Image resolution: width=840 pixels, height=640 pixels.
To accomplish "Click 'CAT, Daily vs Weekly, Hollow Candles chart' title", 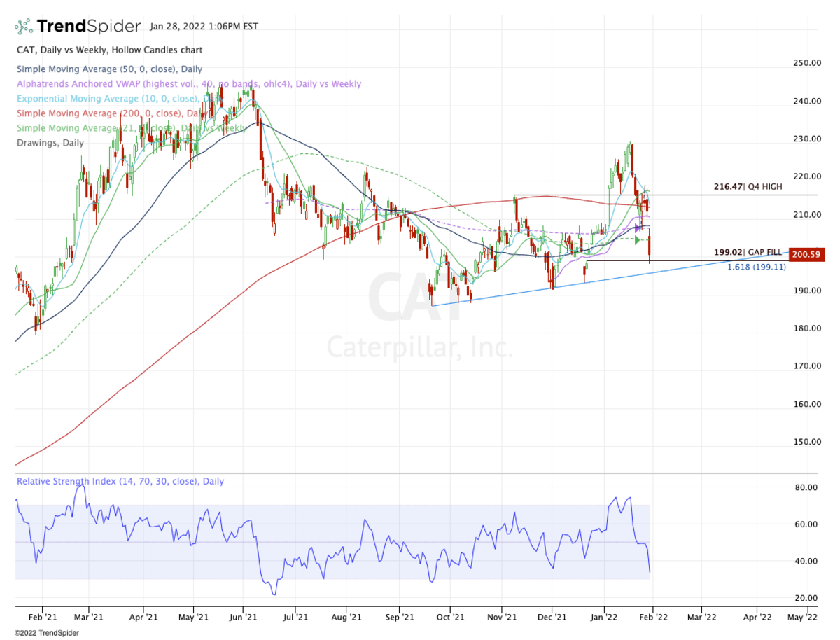I will pyautogui.click(x=109, y=50).
